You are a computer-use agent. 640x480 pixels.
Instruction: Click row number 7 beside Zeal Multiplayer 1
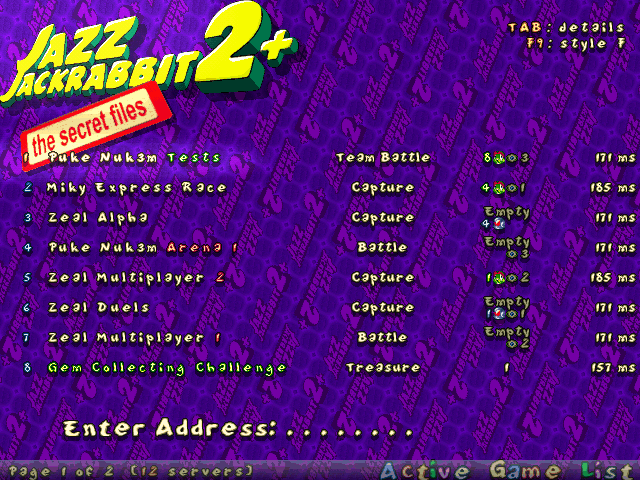28,338
